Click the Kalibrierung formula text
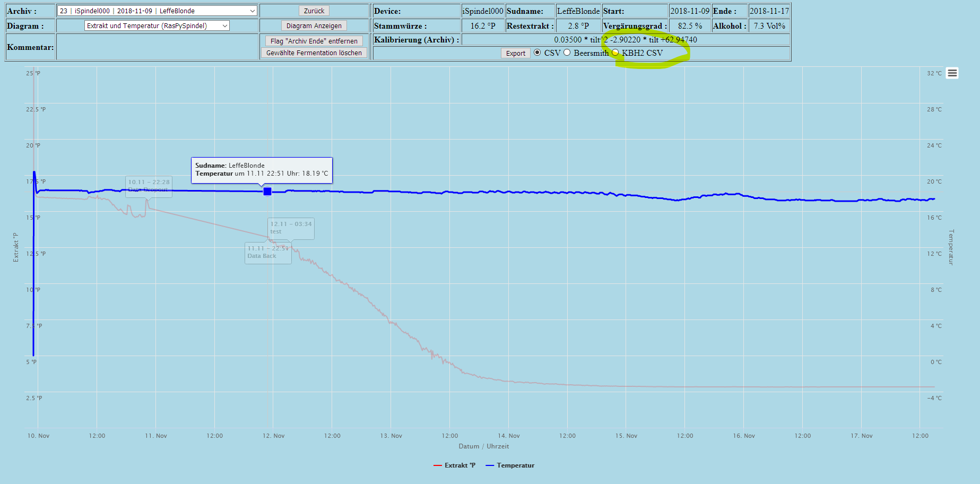 tap(626, 40)
